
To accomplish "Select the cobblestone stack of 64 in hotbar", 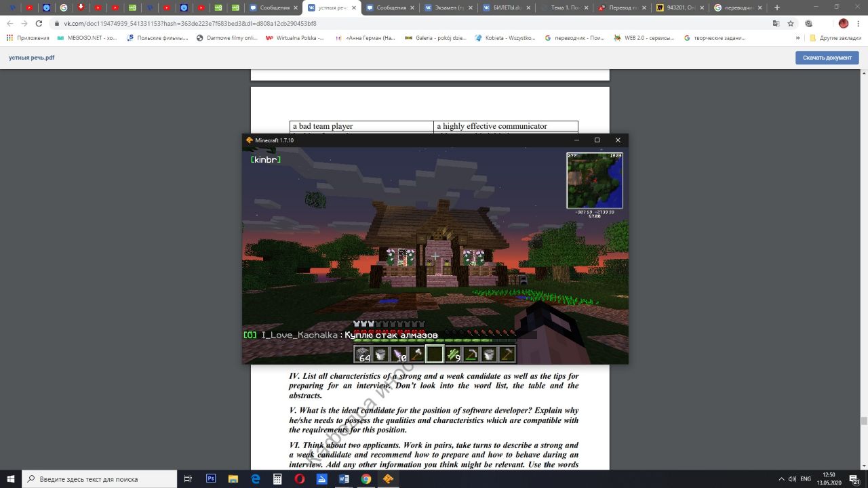I will pyautogui.click(x=363, y=354).
